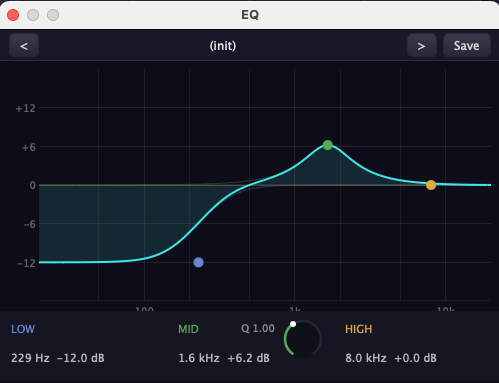Click the LOW band label
Viewport: 499px width, 383px height.
23,329
